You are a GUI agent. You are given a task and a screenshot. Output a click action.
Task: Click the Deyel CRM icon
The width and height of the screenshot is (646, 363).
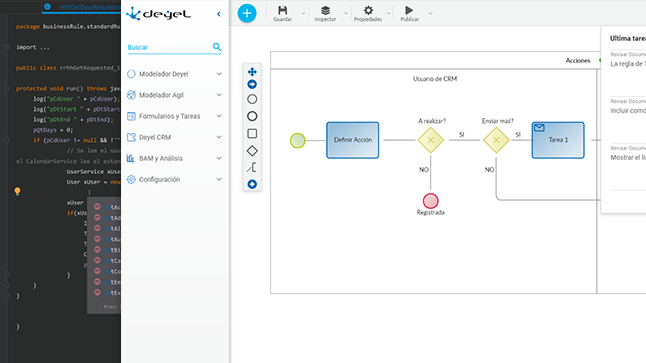coord(131,137)
